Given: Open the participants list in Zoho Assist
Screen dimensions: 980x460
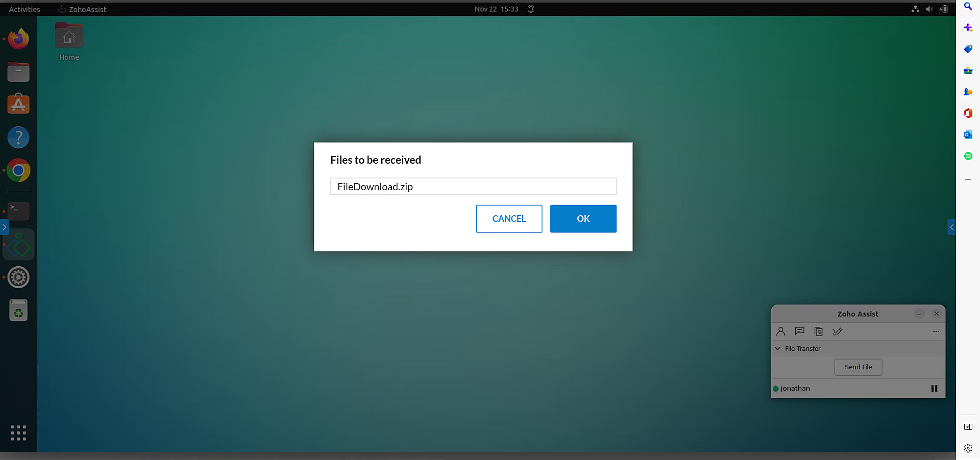Looking at the screenshot, I should [x=780, y=331].
